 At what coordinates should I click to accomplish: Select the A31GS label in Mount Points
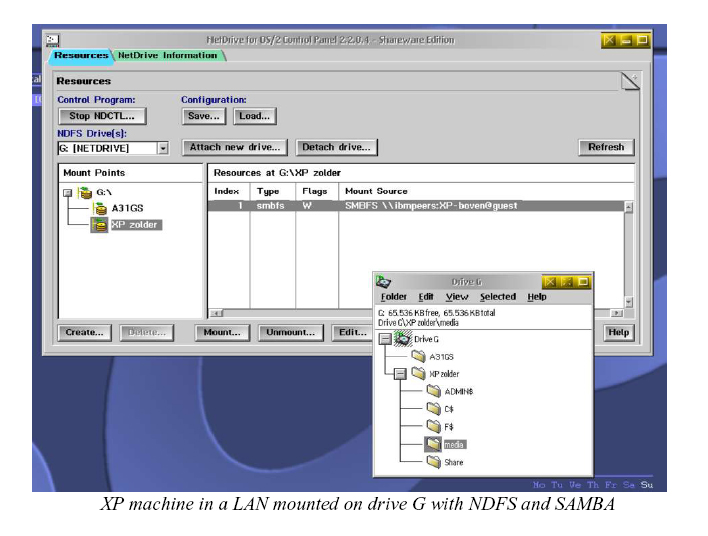pyautogui.click(x=127, y=208)
